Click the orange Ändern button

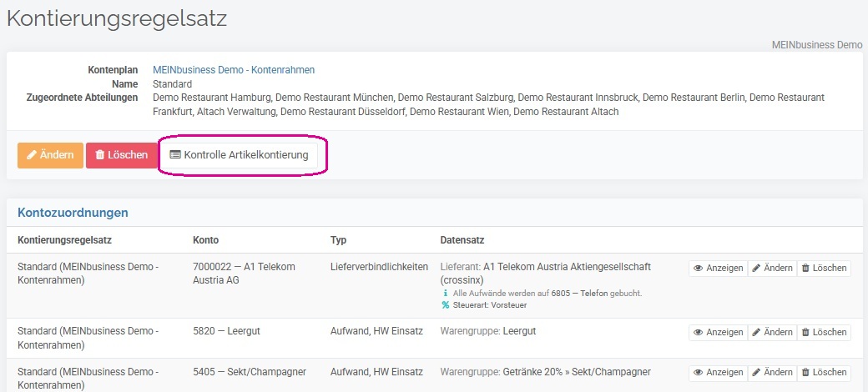pyautogui.click(x=50, y=155)
